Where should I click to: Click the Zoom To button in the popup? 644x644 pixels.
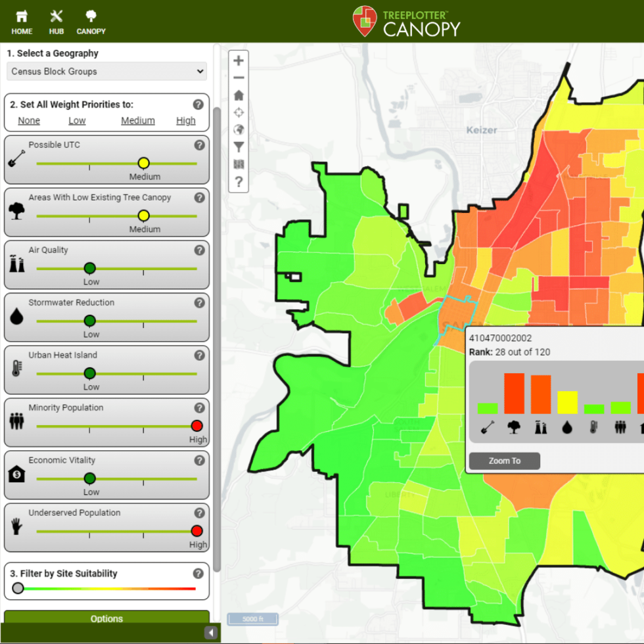click(504, 461)
